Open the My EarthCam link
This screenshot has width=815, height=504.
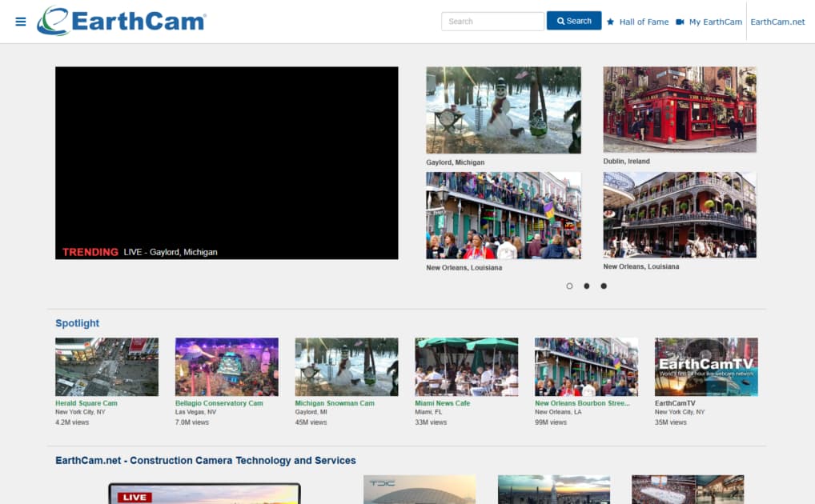click(715, 22)
